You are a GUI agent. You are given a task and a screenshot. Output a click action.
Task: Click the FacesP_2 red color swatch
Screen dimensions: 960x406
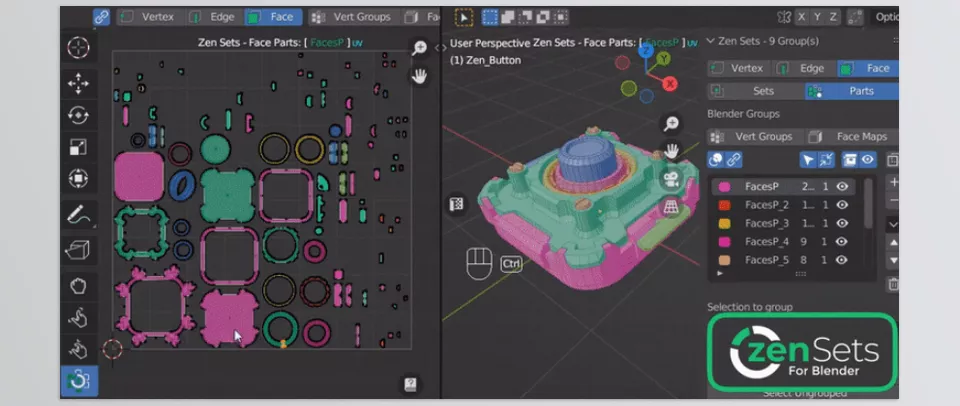pos(724,205)
